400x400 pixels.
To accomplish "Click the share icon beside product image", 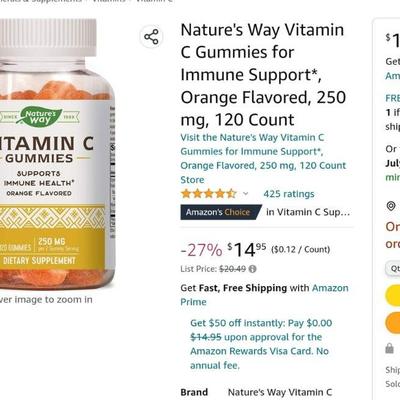I will click(x=151, y=37).
